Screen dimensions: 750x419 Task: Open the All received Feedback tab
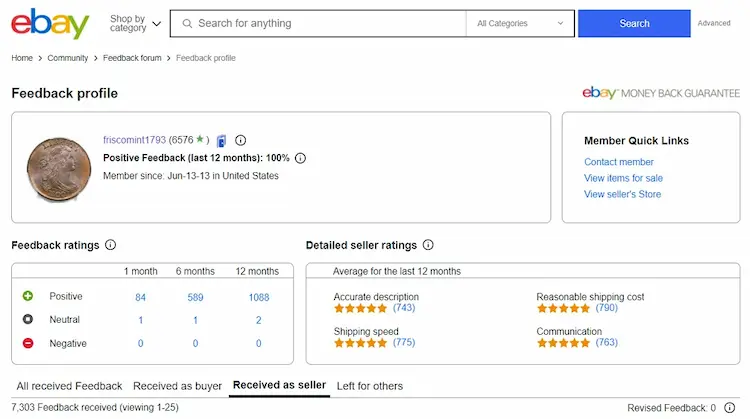(70, 386)
